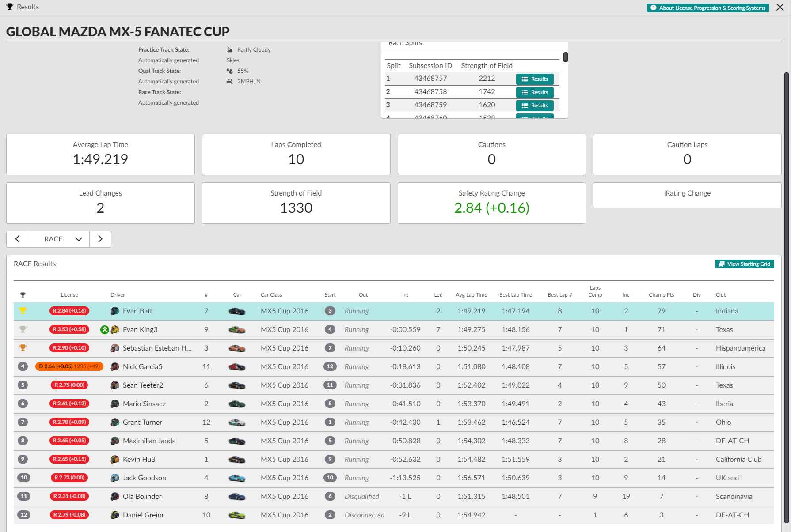Click Jack Goodson's light blue car icon

click(x=237, y=478)
